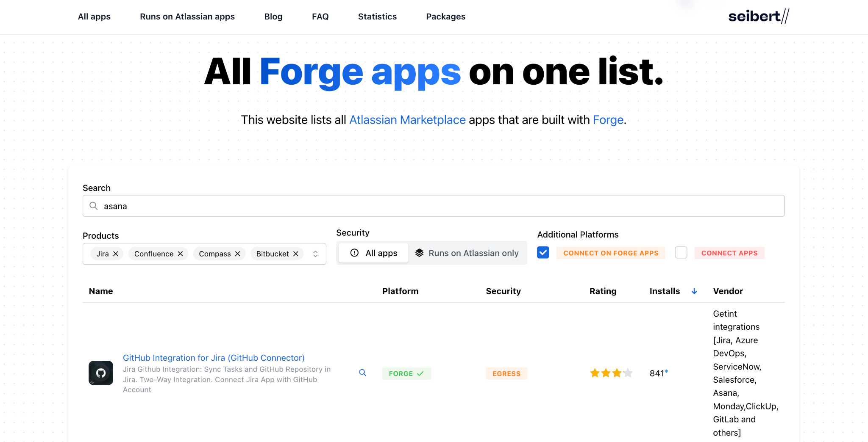
Task: Remove the Compass product filter chip
Action: click(237, 254)
